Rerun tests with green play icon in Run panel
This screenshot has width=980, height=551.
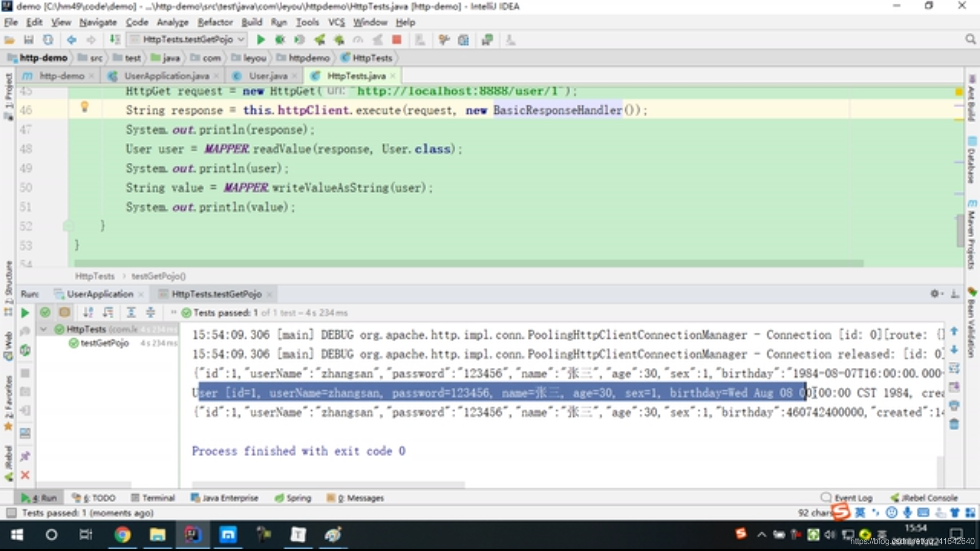[25, 313]
